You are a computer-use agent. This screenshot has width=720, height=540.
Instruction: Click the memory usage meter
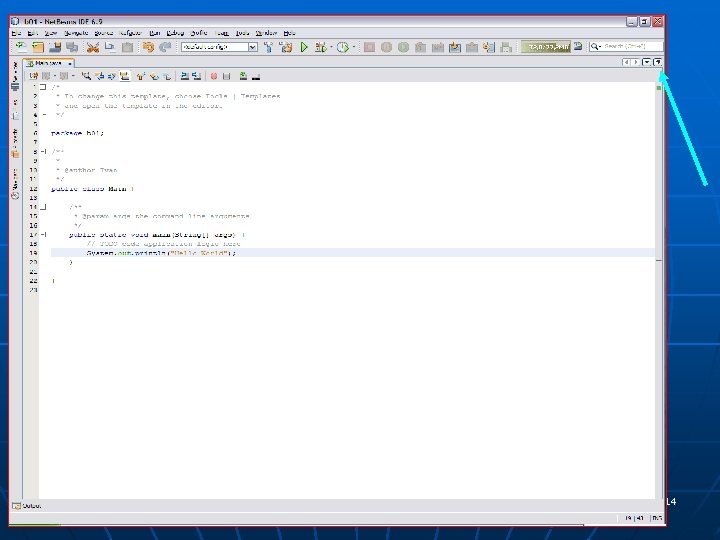click(x=545, y=47)
